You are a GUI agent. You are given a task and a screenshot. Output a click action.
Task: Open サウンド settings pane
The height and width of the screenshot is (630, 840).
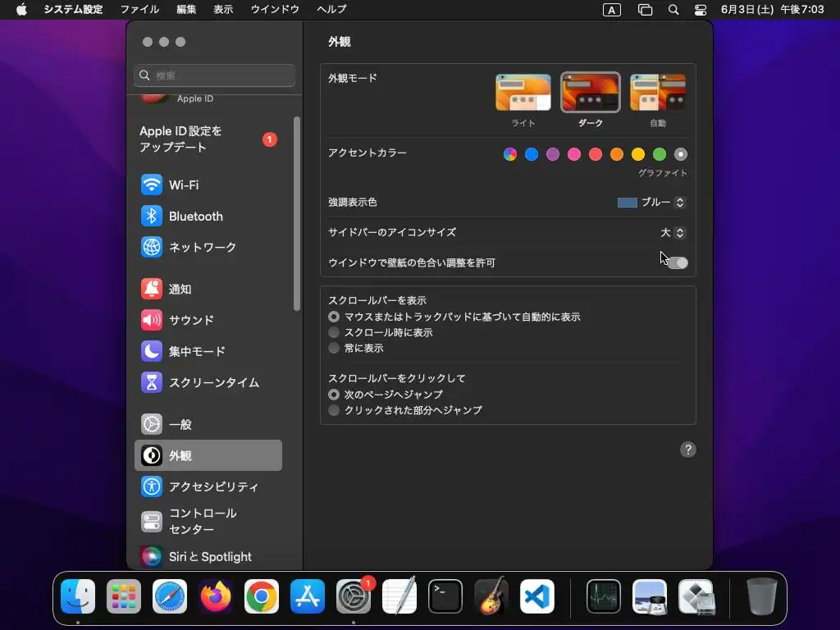[208, 320]
